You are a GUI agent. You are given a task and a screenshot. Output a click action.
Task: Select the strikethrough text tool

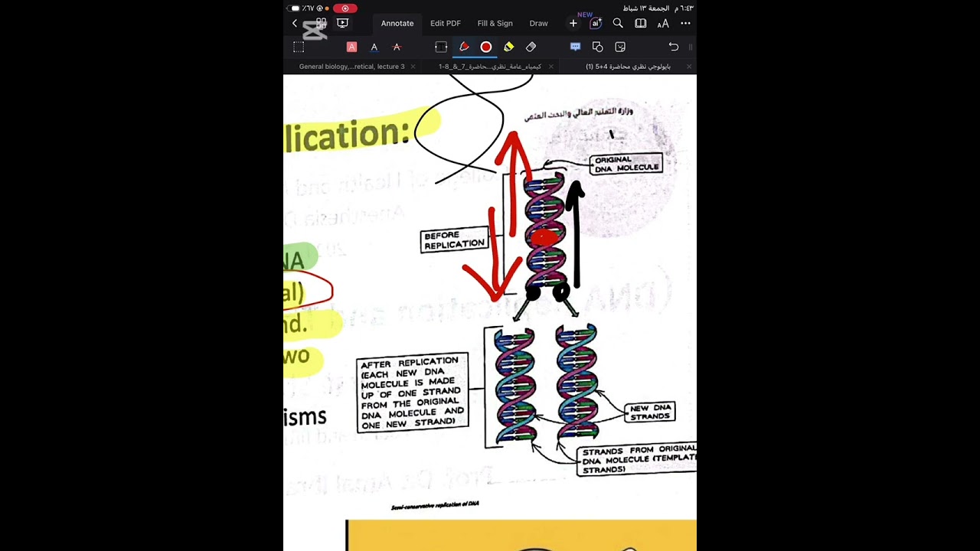click(397, 47)
